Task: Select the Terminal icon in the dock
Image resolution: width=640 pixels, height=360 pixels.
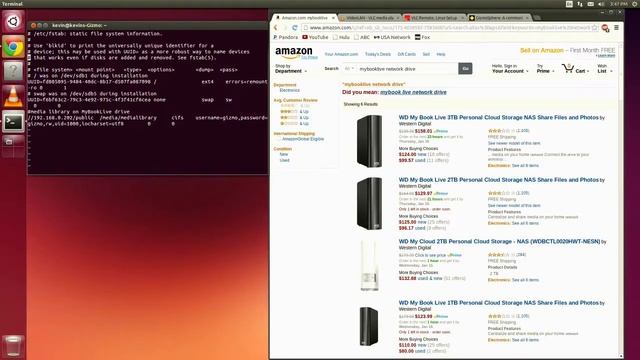Action: click(x=13, y=122)
